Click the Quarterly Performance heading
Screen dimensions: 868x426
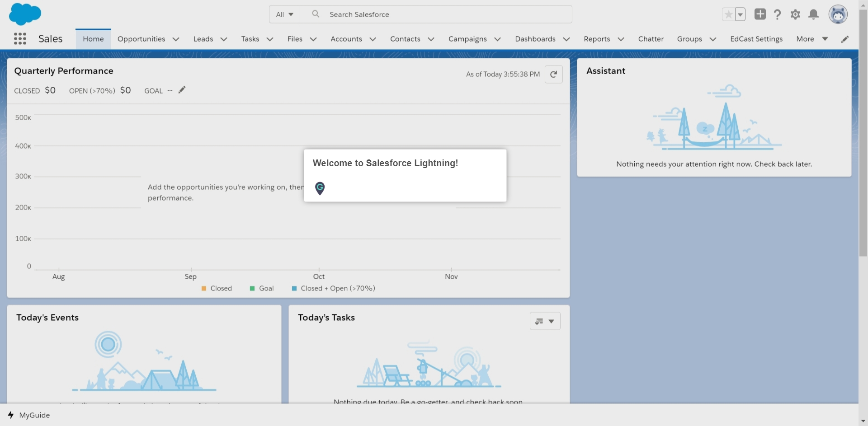pyautogui.click(x=64, y=71)
